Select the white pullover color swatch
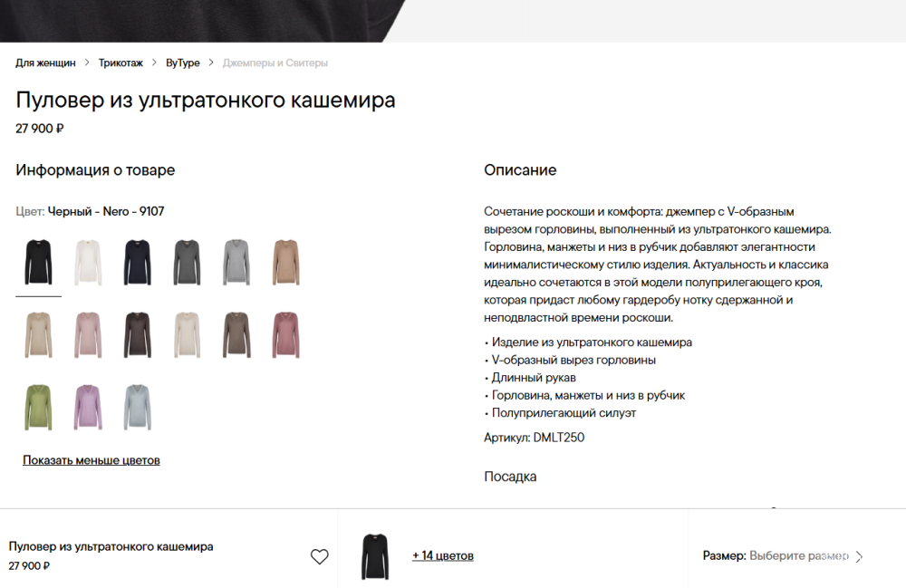Image resolution: width=906 pixels, height=588 pixels. 87,262
